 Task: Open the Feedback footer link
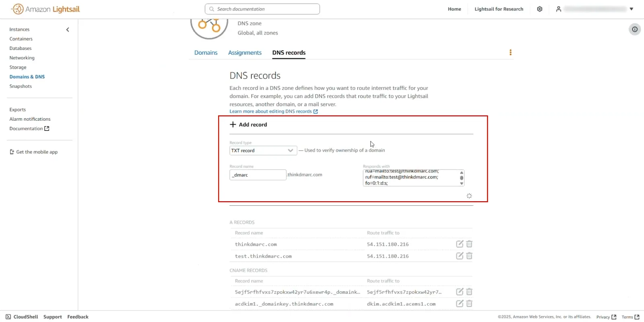[78, 317]
